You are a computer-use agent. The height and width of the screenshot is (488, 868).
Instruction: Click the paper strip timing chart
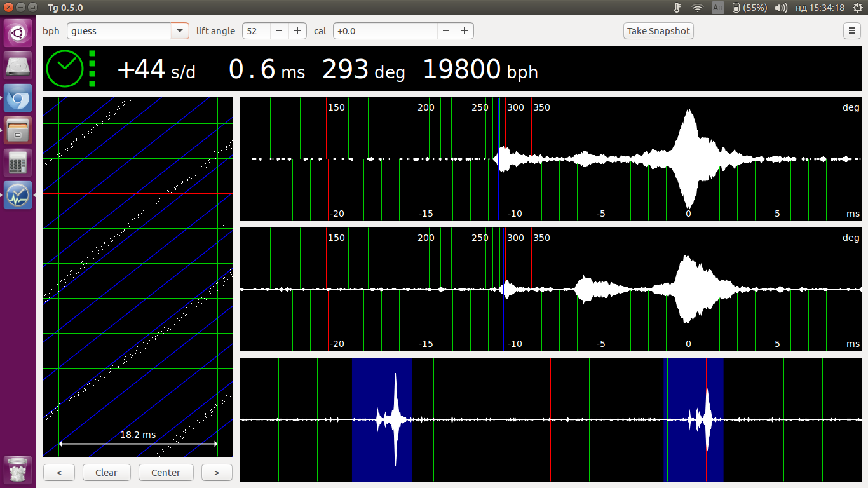[138, 277]
